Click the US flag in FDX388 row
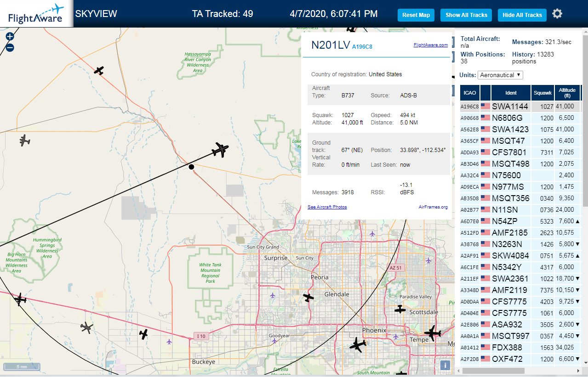 pos(485,347)
